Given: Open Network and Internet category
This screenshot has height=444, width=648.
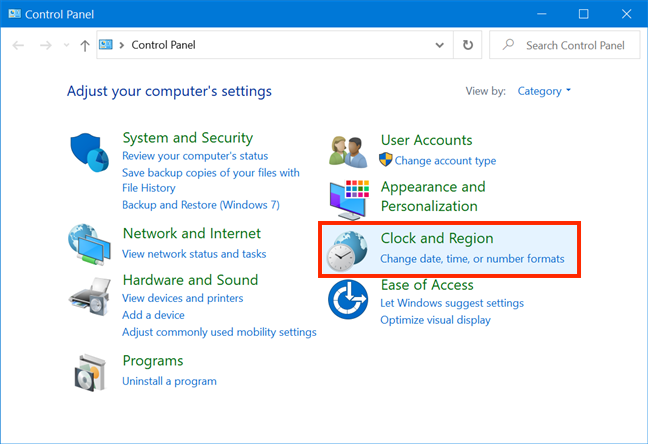Looking at the screenshot, I should click(192, 233).
